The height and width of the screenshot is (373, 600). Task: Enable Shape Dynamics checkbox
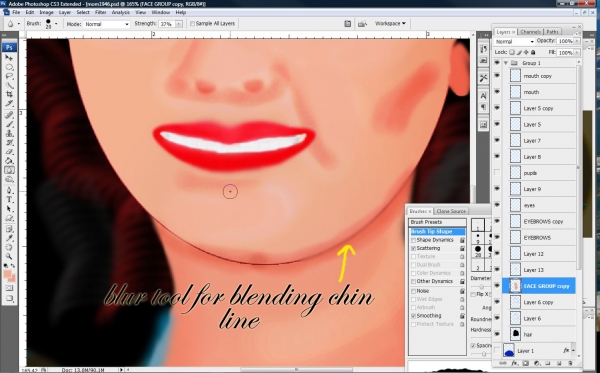(x=413, y=240)
